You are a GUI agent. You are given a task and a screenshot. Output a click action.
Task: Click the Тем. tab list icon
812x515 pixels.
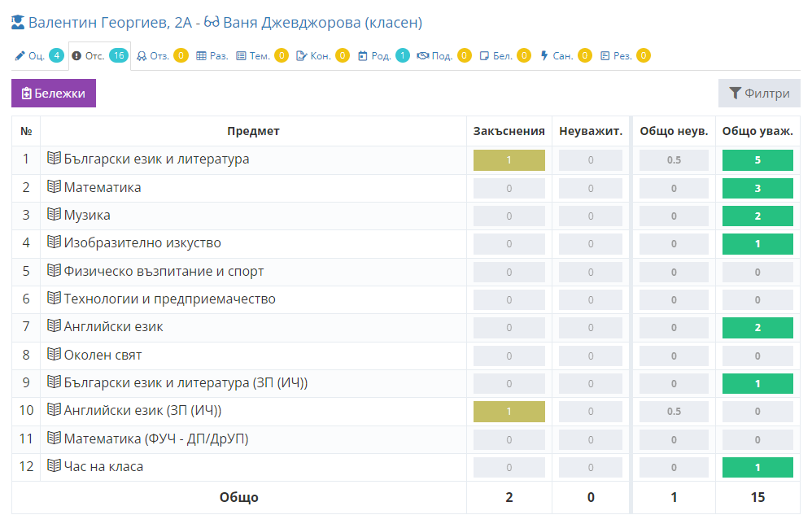pyautogui.click(x=241, y=56)
